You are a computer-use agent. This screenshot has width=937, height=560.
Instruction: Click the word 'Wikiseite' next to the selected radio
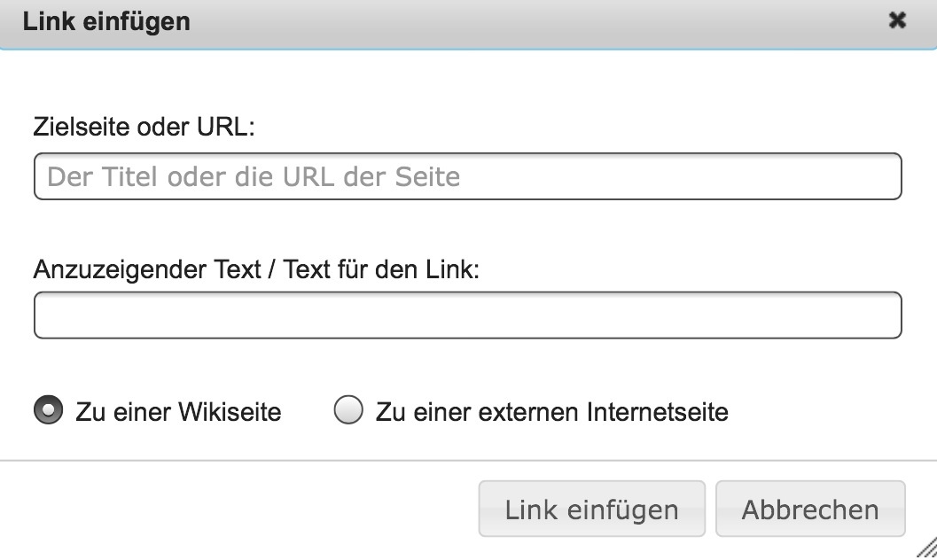(x=230, y=412)
